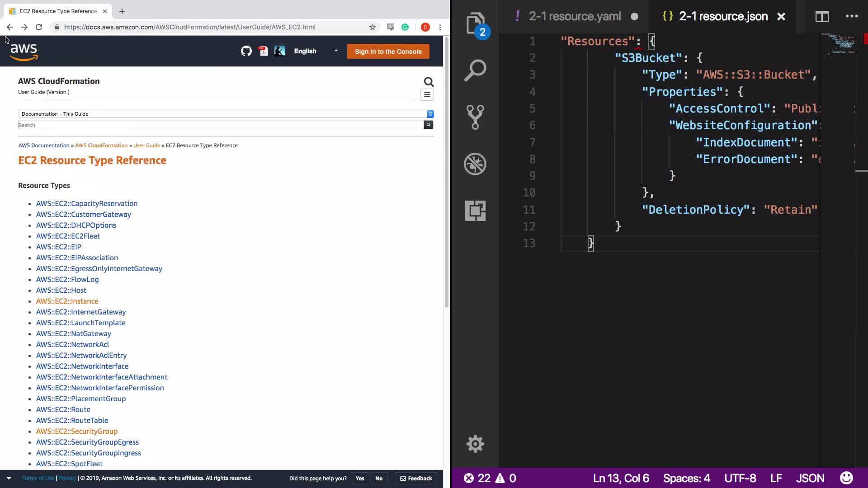
Task: Open the Source Control branch icon
Action: point(475,117)
